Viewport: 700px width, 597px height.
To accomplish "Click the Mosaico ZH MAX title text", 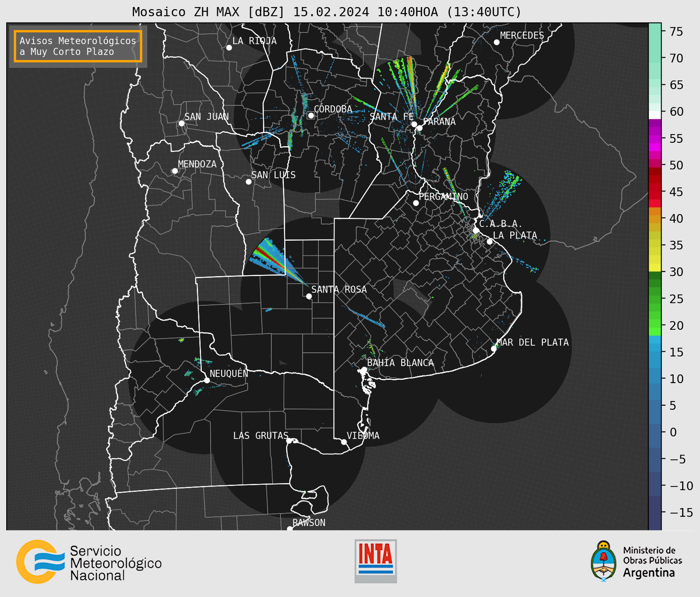I will tap(326, 12).
